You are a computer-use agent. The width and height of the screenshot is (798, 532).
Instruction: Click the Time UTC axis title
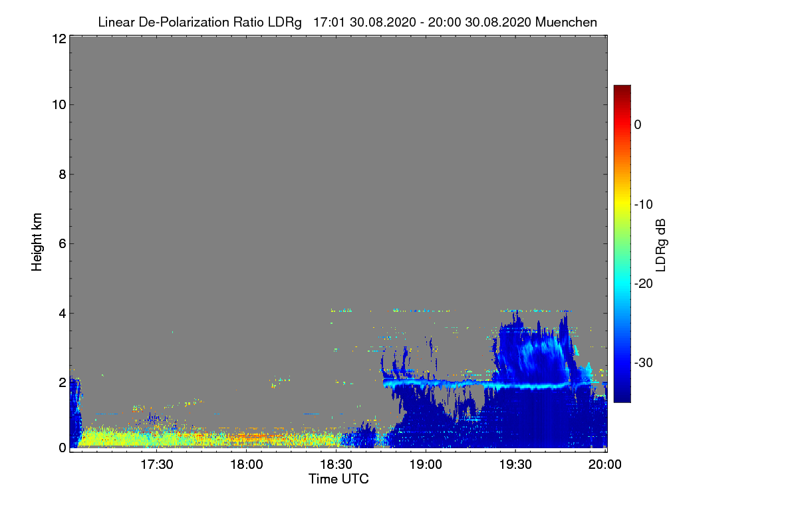coord(338,479)
